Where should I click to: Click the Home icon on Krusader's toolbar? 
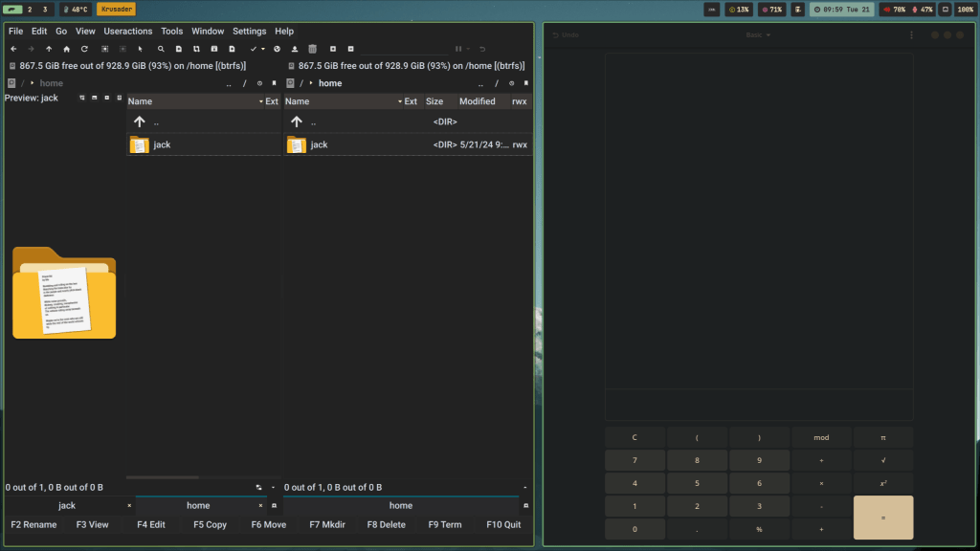[67, 49]
